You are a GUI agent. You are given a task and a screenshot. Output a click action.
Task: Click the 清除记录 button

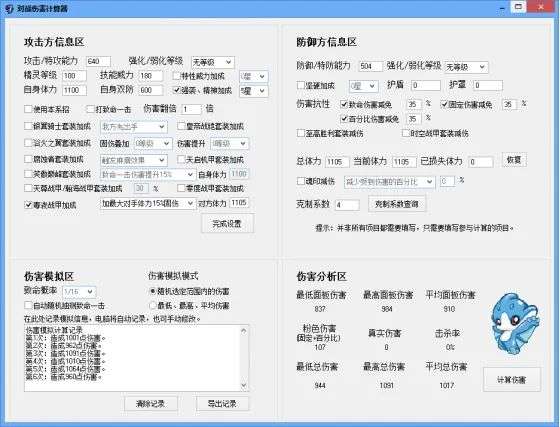(151, 404)
